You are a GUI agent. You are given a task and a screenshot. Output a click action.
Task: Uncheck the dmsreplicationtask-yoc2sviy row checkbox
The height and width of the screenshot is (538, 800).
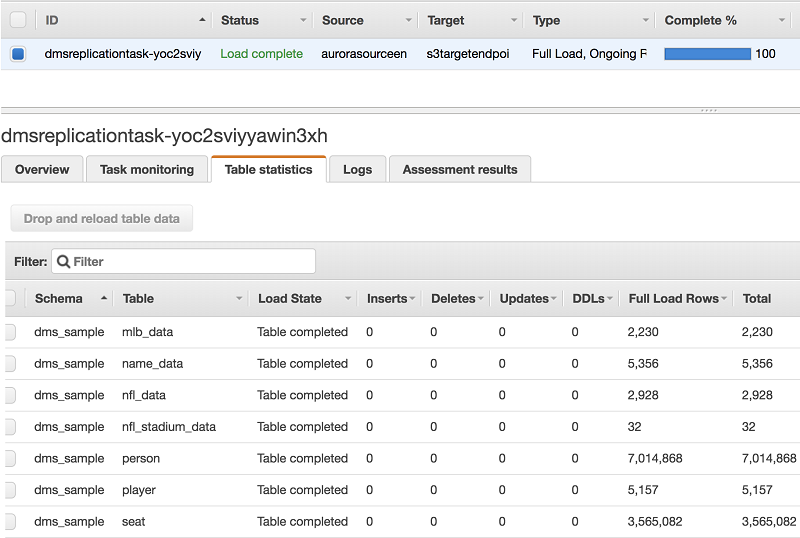tap(18, 54)
